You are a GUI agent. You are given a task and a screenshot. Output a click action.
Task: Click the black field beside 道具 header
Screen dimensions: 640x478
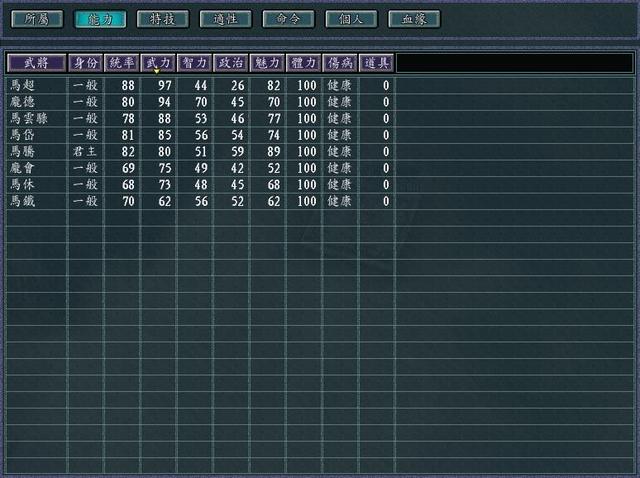tap(515, 63)
